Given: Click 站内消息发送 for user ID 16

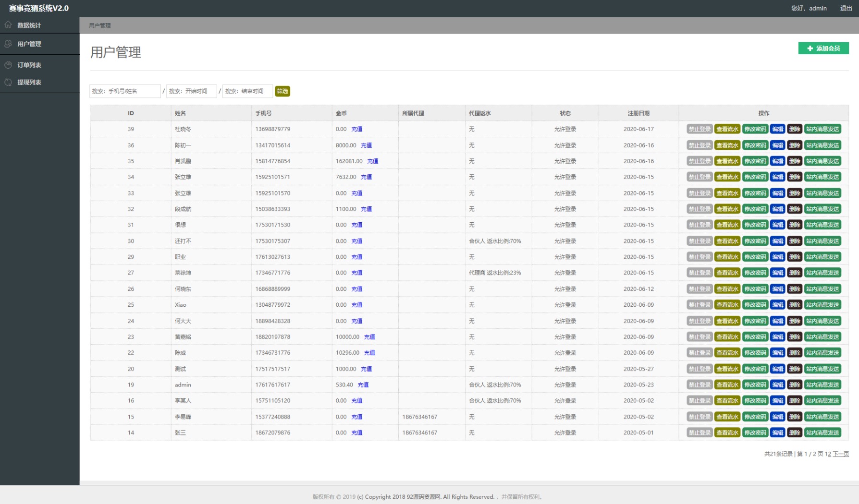Looking at the screenshot, I should pyautogui.click(x=822, y=401).
